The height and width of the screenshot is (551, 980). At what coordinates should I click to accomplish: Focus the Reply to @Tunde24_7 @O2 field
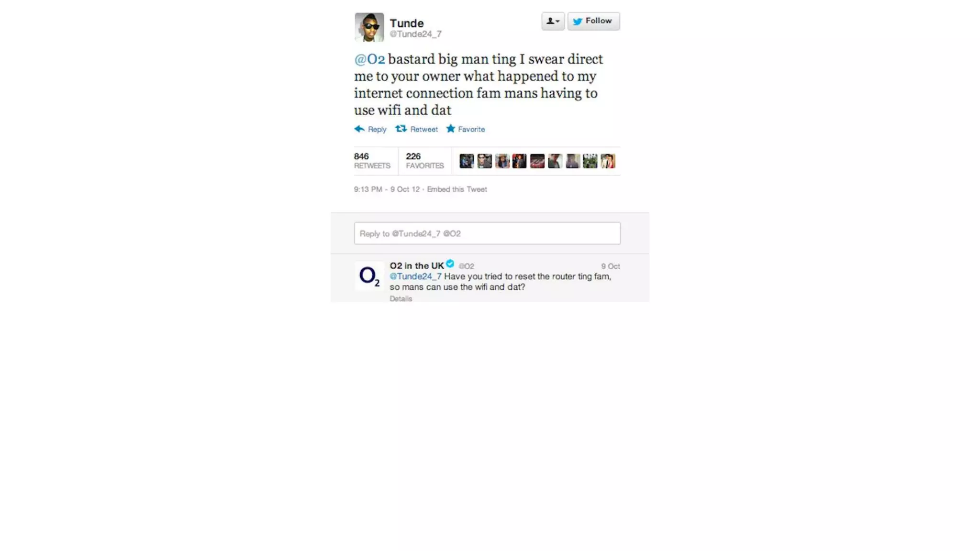pos(487,233)
